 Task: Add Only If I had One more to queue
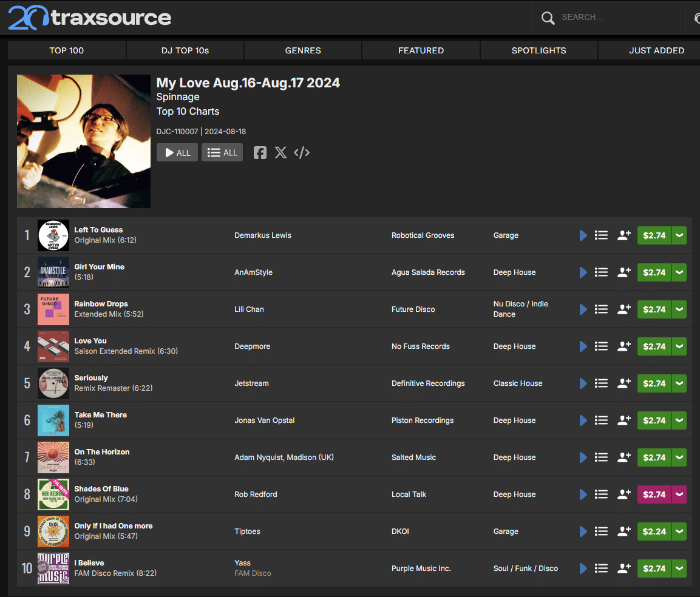point(601,531)
